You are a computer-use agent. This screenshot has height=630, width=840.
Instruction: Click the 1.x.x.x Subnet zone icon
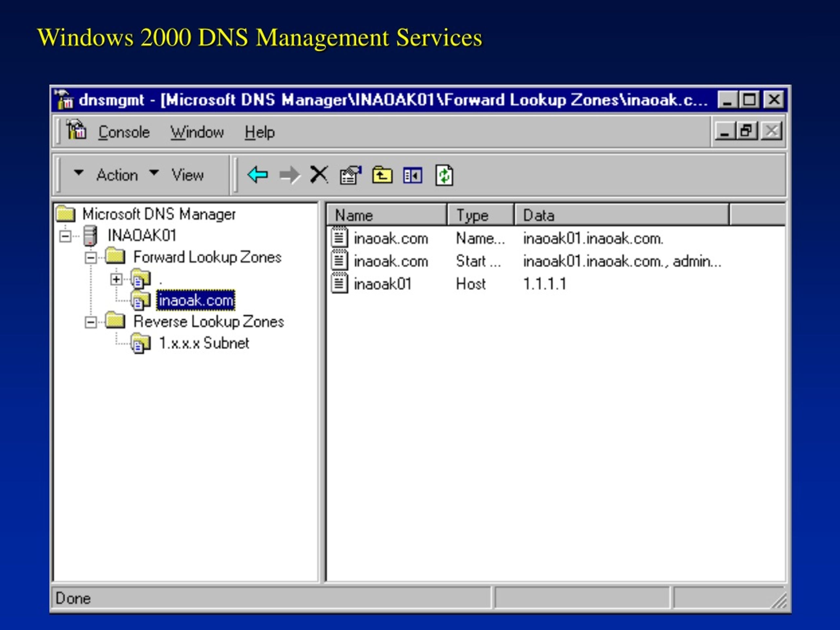(140, 343)
